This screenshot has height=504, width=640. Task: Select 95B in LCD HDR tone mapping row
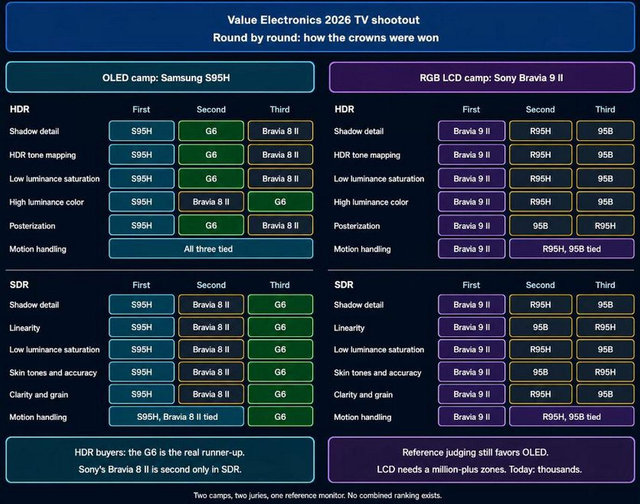pyautogui.click(x=605, y=155)
